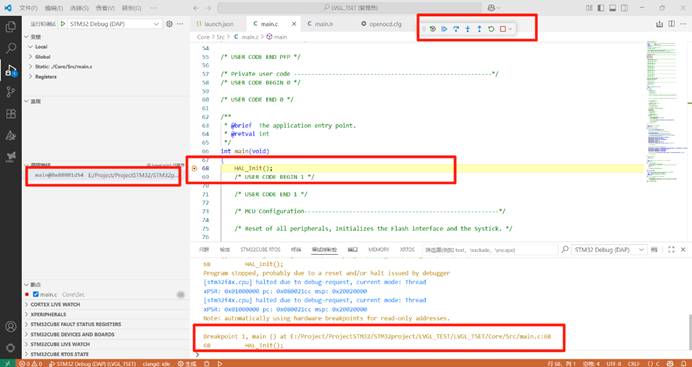
Task: Expand the Global variables node
Action: pos(30,57)
